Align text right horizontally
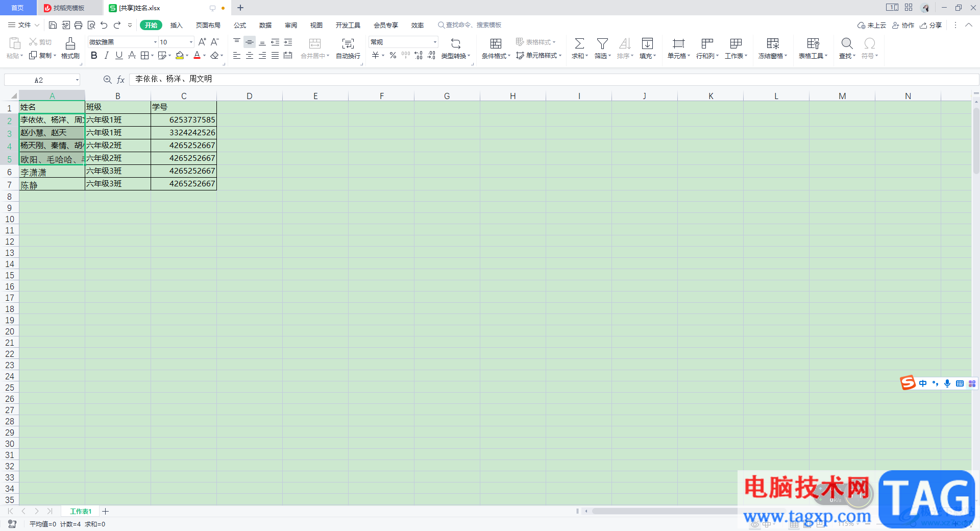 point(262,55)
